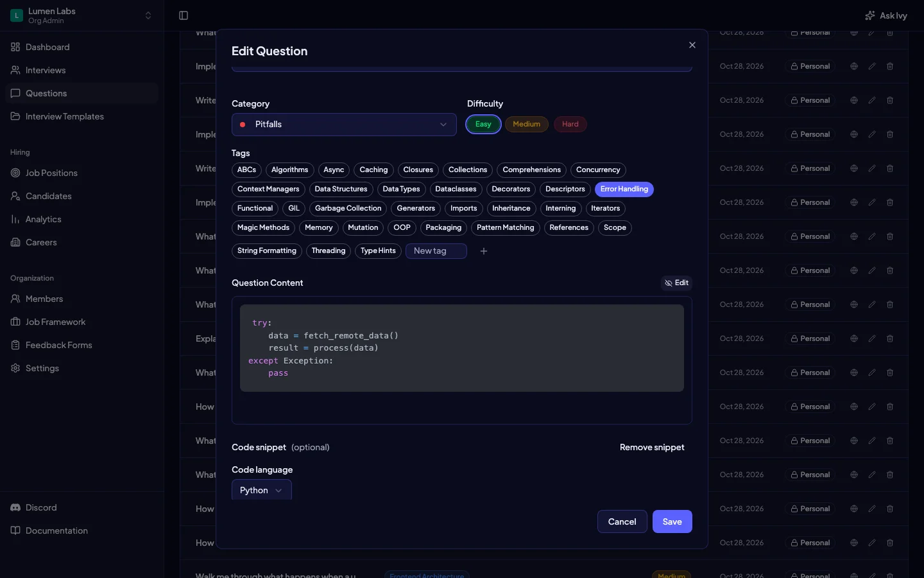Click the Job Framework briefcase icon
Image resolution: width=924 pixels, height=578 pixels.
point(15,322)
